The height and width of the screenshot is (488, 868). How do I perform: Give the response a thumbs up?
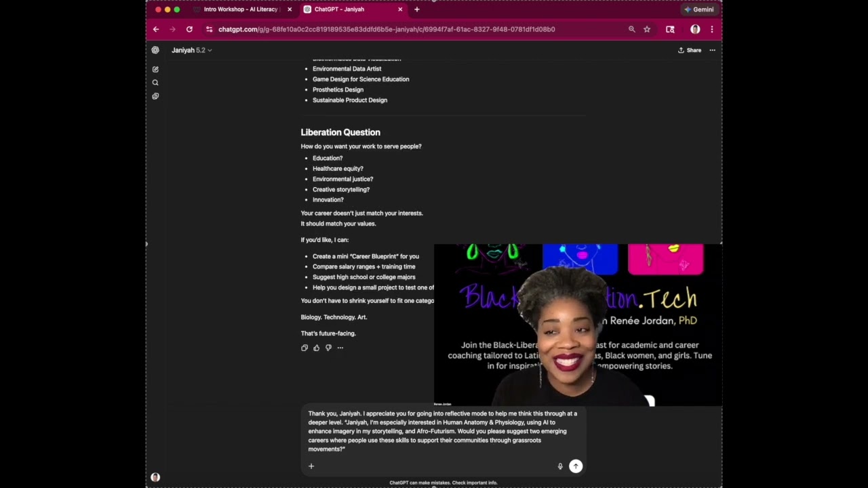tap(316, 348)
